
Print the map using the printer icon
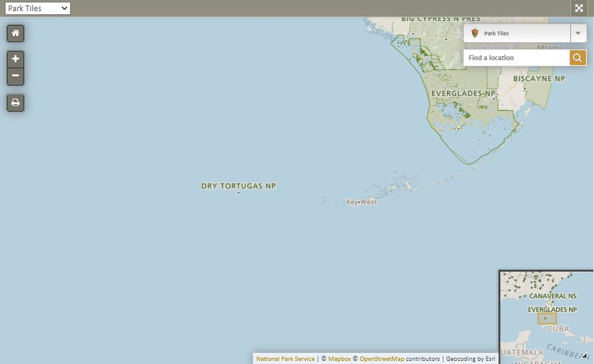point(16,103)
